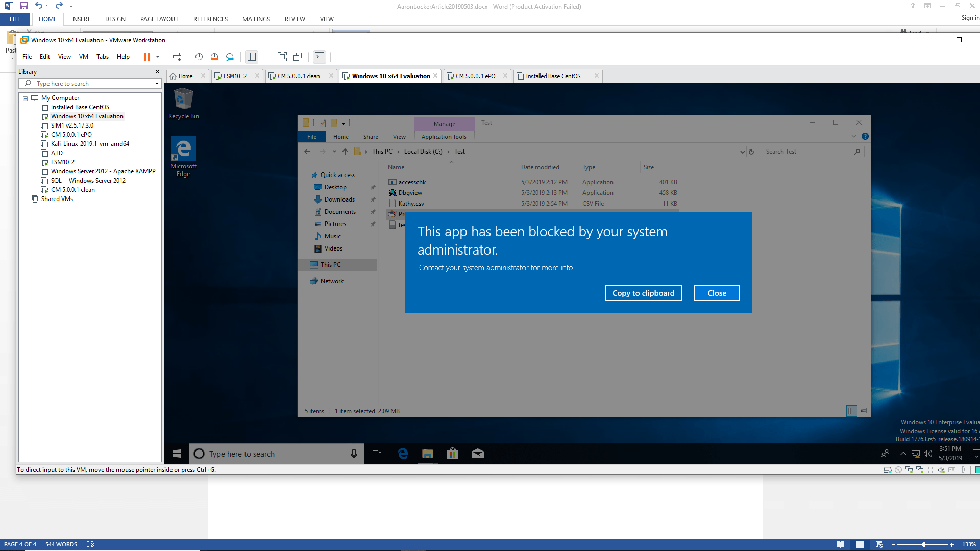This screenshot has height=551, width=980.
Task: Copy to clipboard button in blocked app dialog
Action: click(644, 293)
